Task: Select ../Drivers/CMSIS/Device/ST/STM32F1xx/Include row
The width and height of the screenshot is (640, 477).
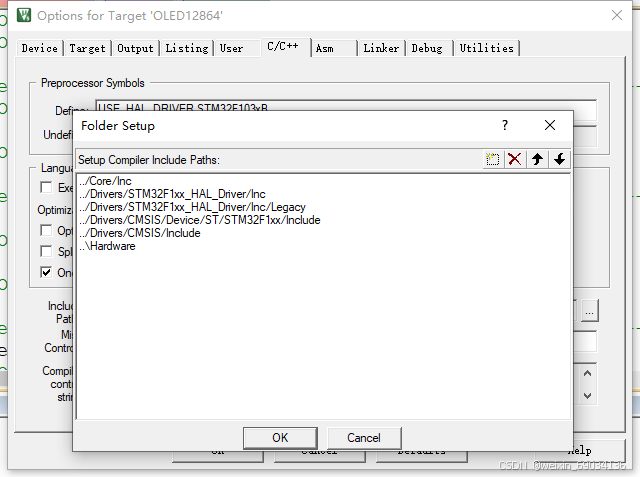Action: click(324, 220)
